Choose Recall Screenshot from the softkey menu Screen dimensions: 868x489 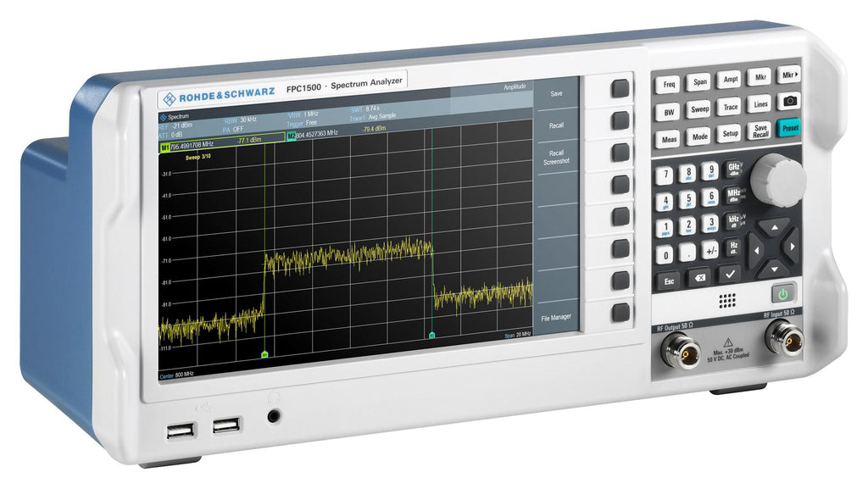coord(556,157)
